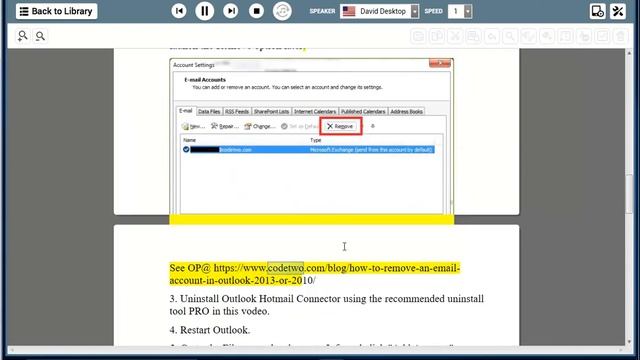Click the Account Settings screenshot image

coord(311,137)
